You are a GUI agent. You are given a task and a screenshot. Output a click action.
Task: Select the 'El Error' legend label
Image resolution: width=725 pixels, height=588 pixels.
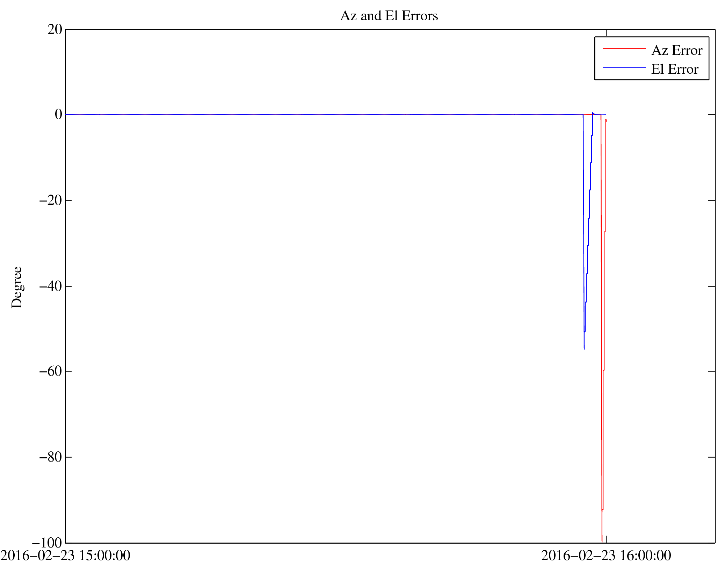coord(674,70)
